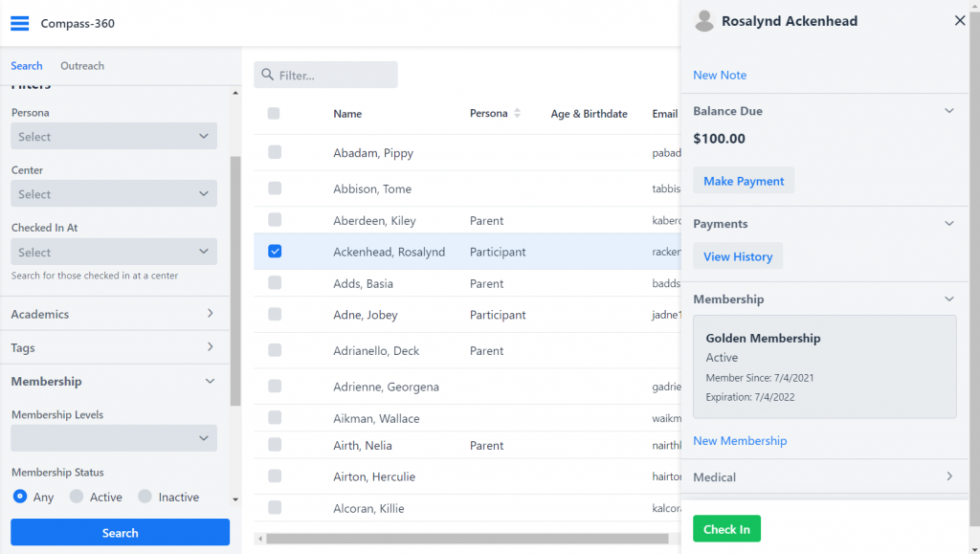The image size is (980, 554).
Task: Check the box for Adne, Jobey
Action: tap(275, 314)
